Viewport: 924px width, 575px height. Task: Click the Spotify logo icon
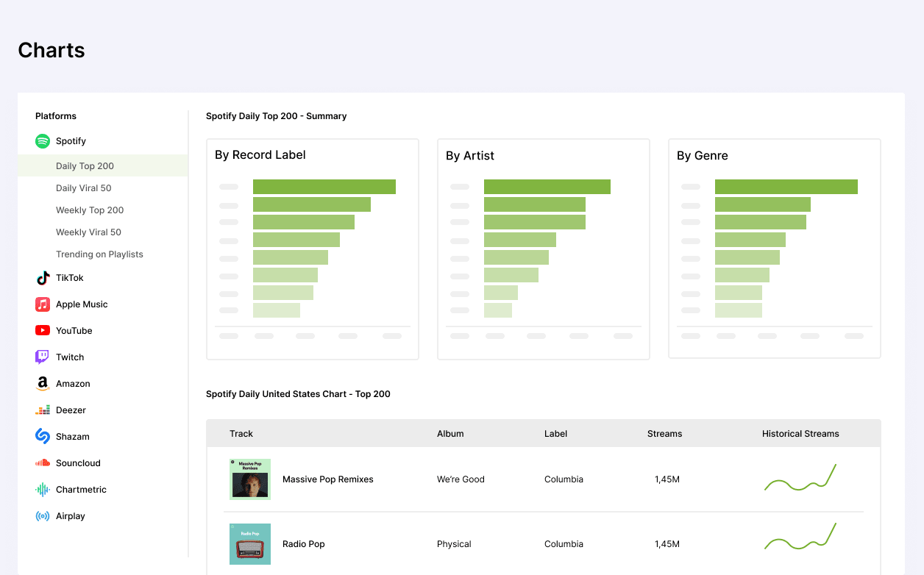point(43,141)
